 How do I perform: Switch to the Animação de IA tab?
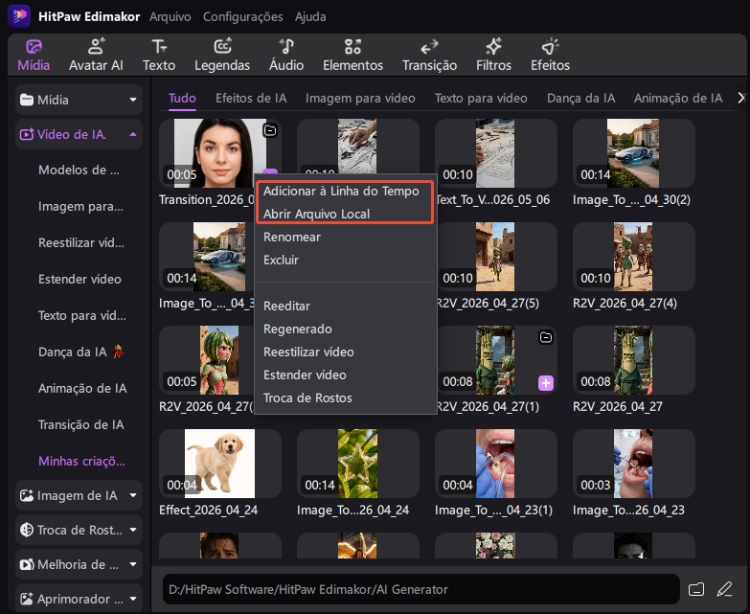coord(678,98)
